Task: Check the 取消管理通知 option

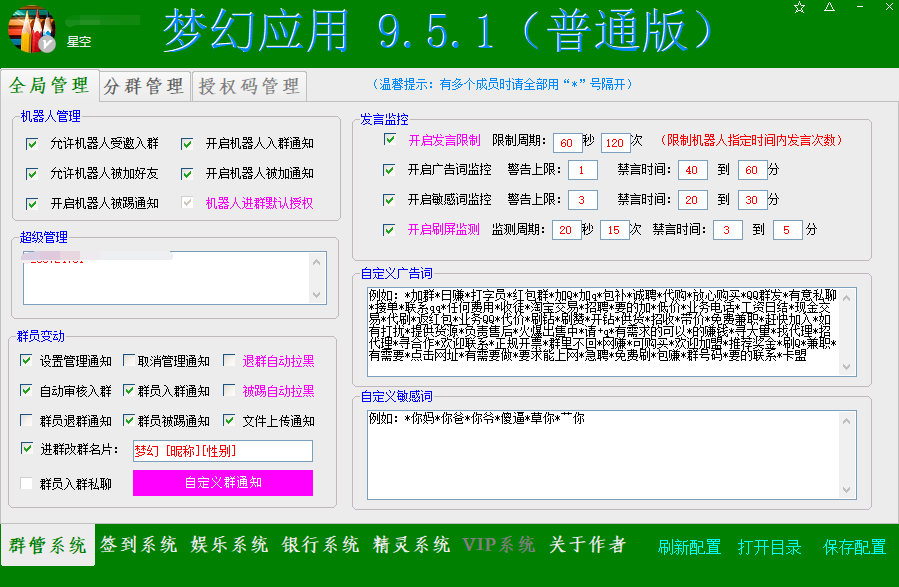Action: [130, 361]
